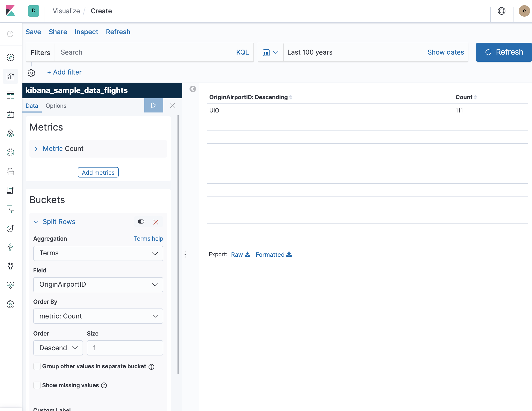Image resolution: width=532 pixels, height=411 pixels.
Task: Click + Add filter link
Action: pyautogui.click(x=64, y=72)
